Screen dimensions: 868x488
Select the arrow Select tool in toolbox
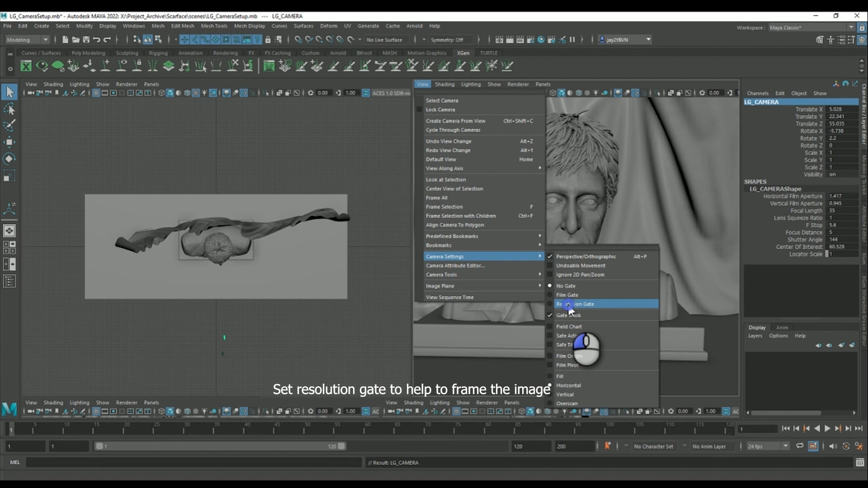pos(9,92)
